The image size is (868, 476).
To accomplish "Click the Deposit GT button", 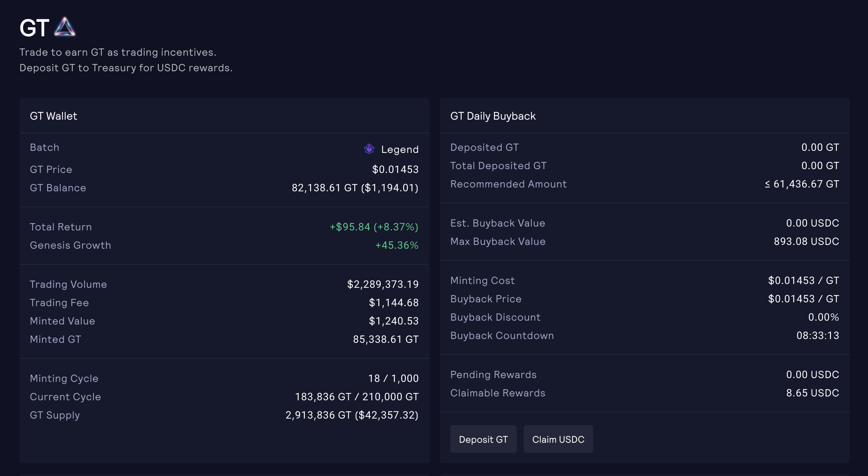I will 483,439.
